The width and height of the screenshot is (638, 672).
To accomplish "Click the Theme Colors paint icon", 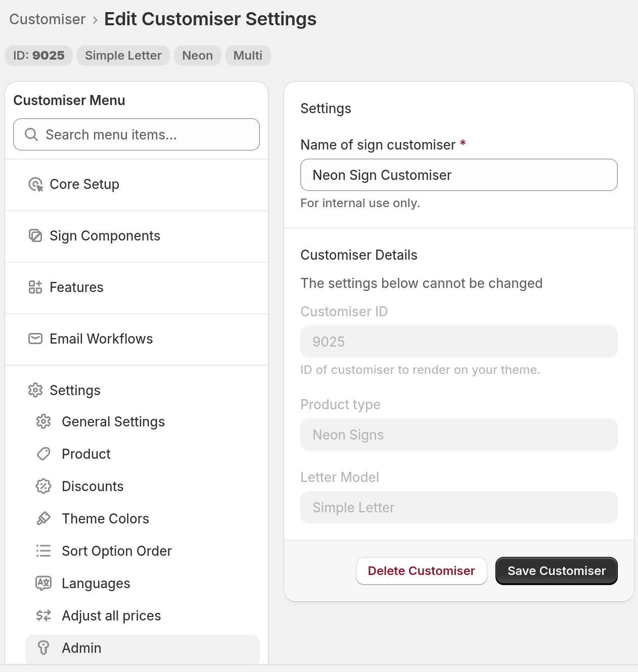I will click(43, 519).
